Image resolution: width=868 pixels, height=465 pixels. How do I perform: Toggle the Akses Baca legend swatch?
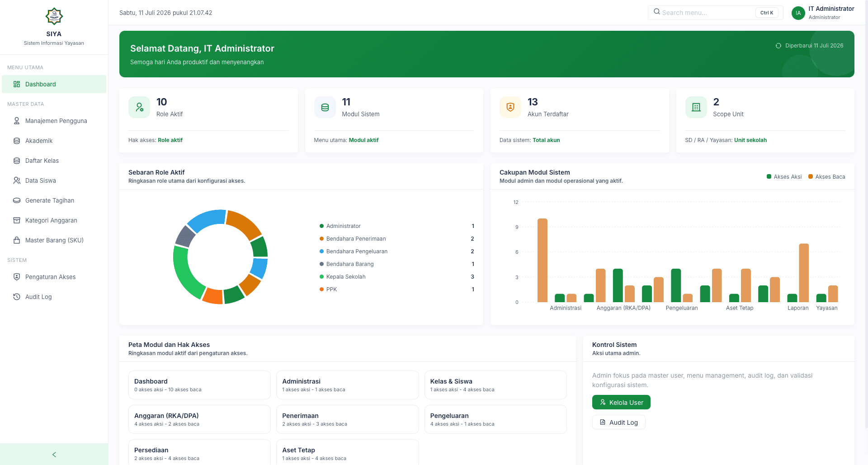(x=811, y=176)
